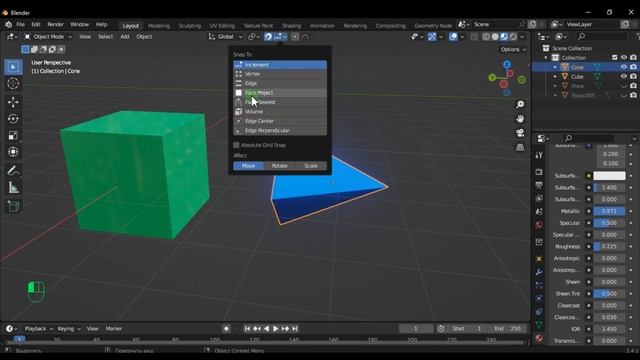The image size is (640, 360).
Task: Open the Output properties tab
Action: point(539,185)
